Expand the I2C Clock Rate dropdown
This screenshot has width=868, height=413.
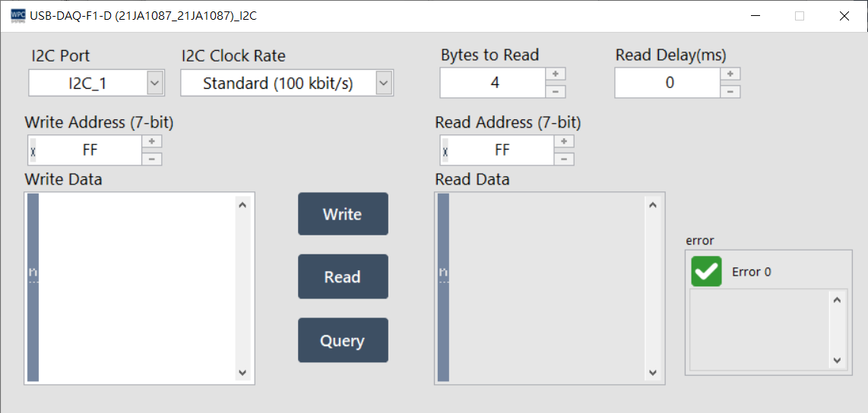pyautogui.click(x=384, y=83)
